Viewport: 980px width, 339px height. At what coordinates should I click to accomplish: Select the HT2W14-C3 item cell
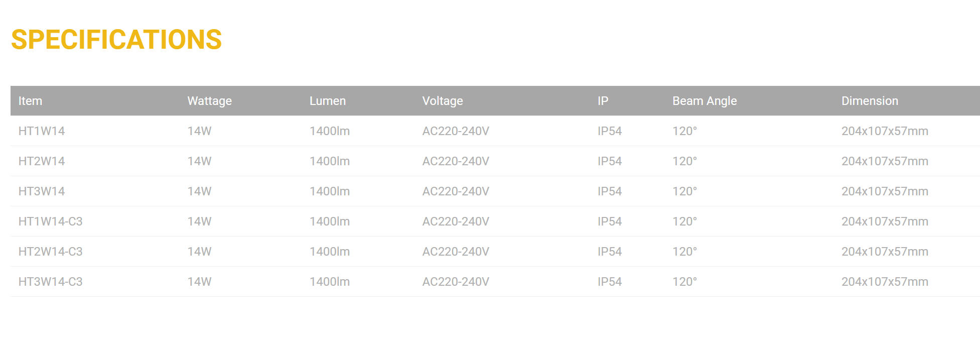[50, 252]
